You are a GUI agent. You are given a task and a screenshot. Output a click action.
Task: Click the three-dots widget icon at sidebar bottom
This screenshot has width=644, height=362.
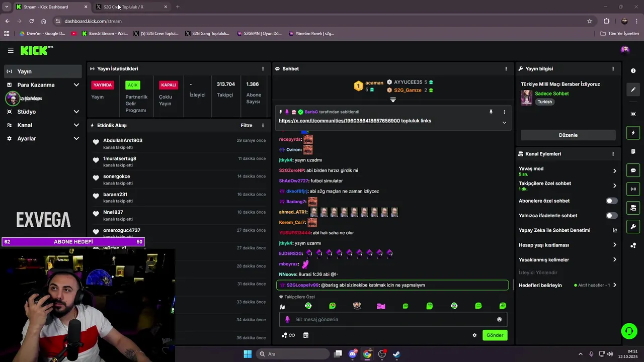tap(633, 245)
